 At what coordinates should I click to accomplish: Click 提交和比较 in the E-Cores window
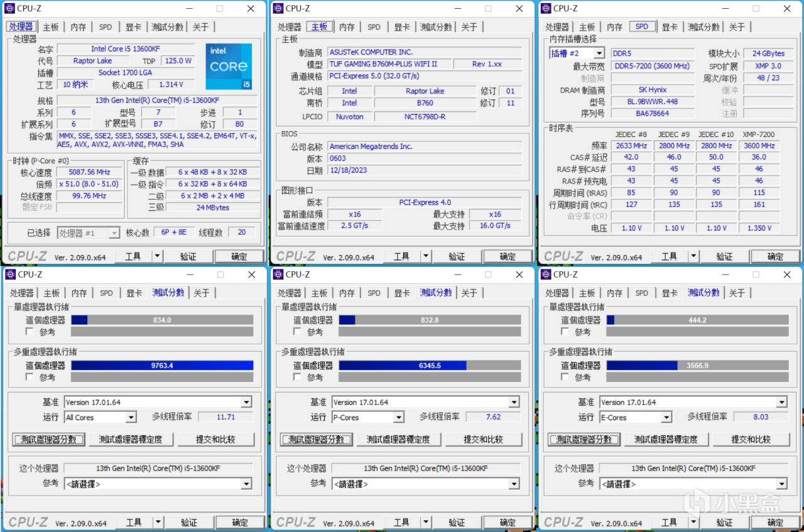(751, 439)
